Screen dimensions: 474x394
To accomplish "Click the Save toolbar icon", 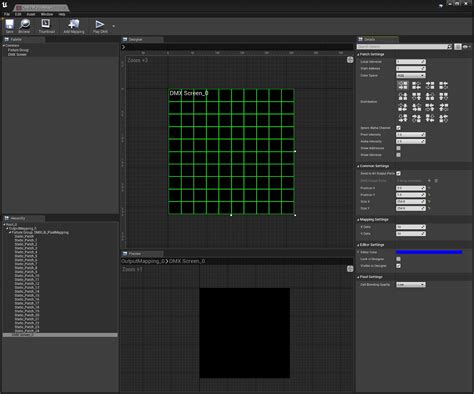I will 9,24.
